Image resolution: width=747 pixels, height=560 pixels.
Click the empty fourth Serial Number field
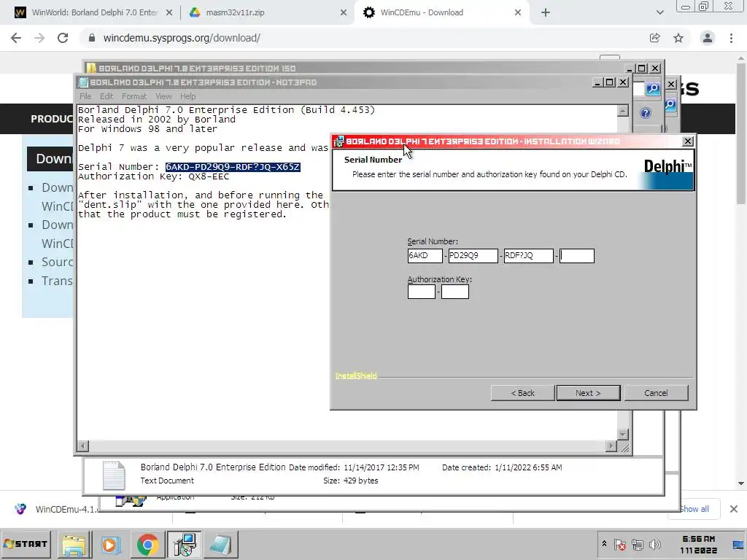pyautogui.click(x=577, y=256)
